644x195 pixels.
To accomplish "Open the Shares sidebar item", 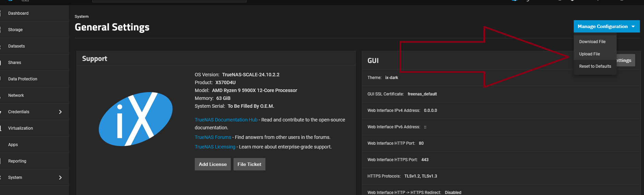I will (34, 63).
